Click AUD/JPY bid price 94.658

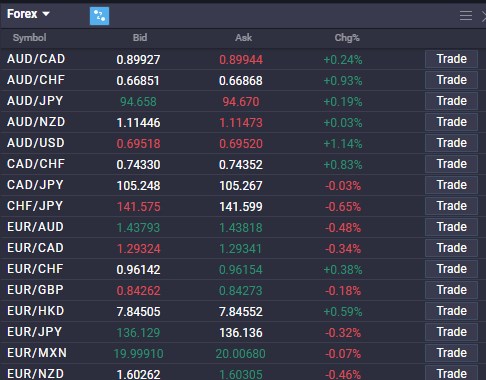138,102
